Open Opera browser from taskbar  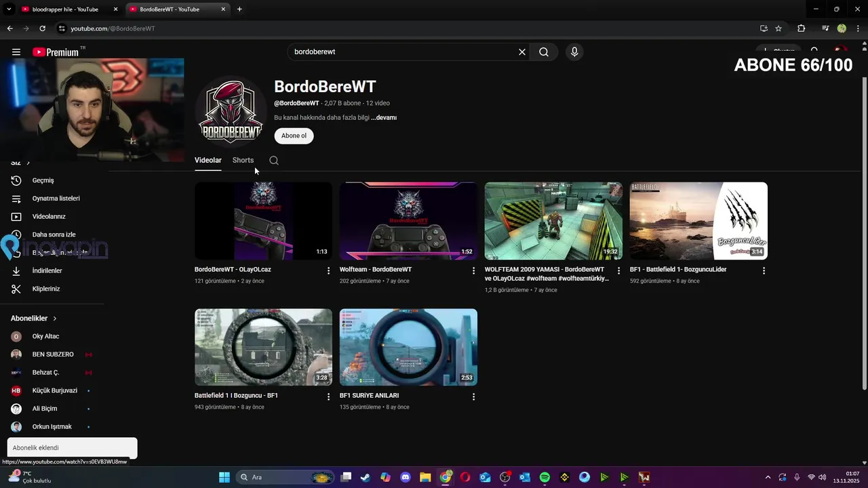(x=465, y=477)
